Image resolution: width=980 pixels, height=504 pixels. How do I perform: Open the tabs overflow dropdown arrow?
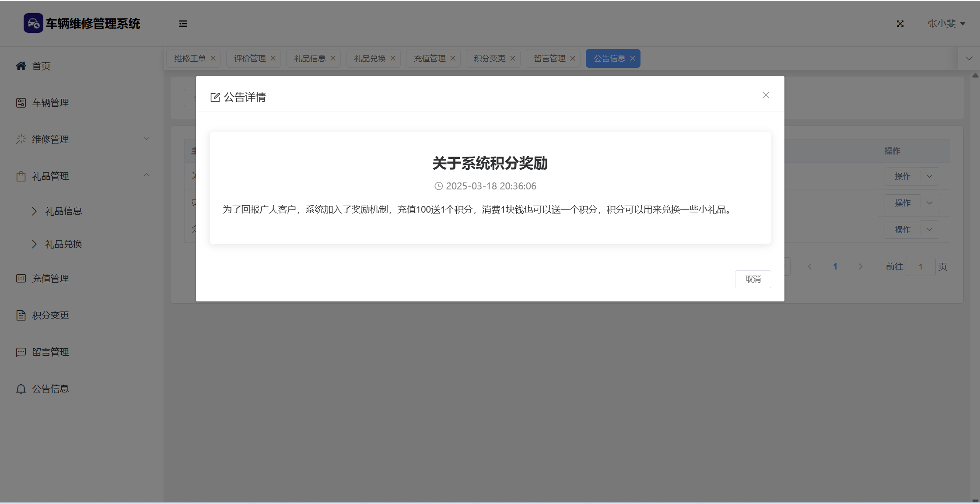click(x=969, y=58)
